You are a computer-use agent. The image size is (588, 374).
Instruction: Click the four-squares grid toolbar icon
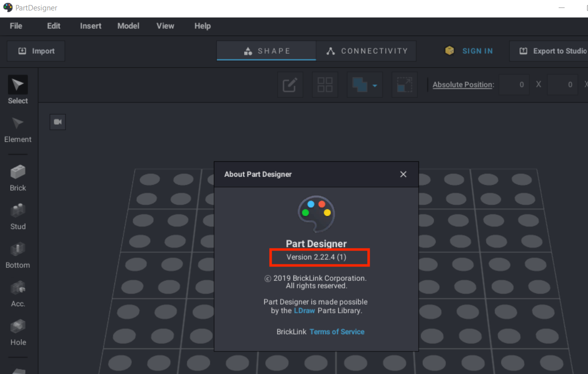click(325, 85)
